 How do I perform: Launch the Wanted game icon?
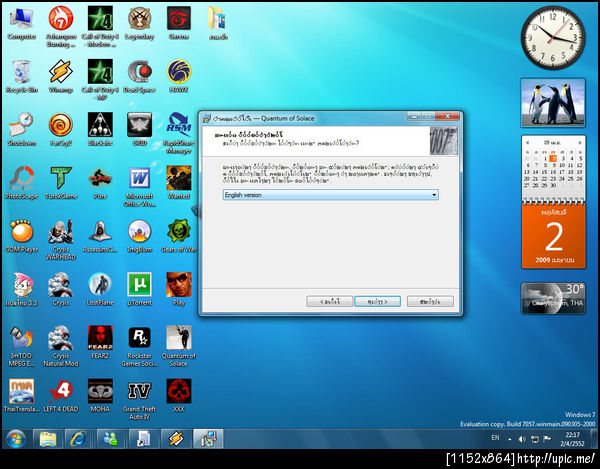pyautogui.click(x=179, y=183)
